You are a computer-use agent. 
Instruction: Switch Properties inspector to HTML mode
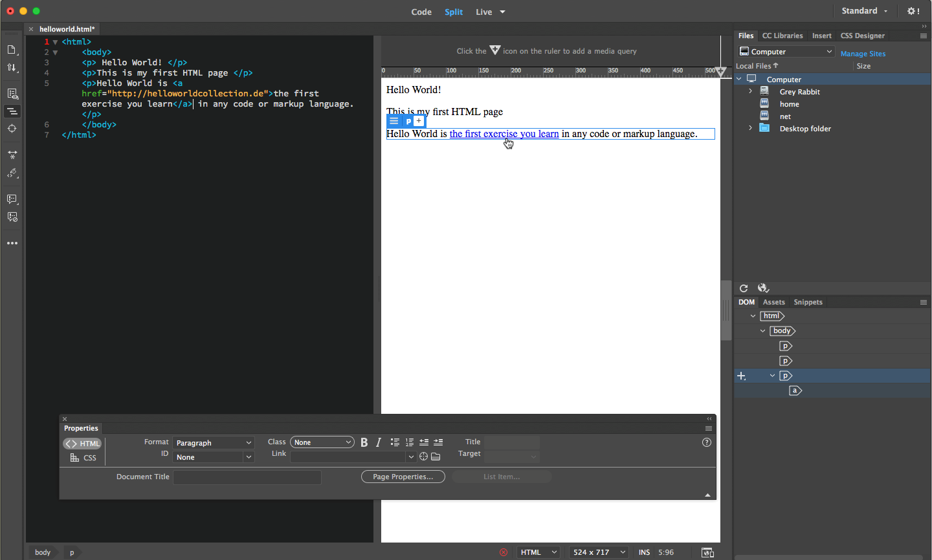tap(83, 444)
